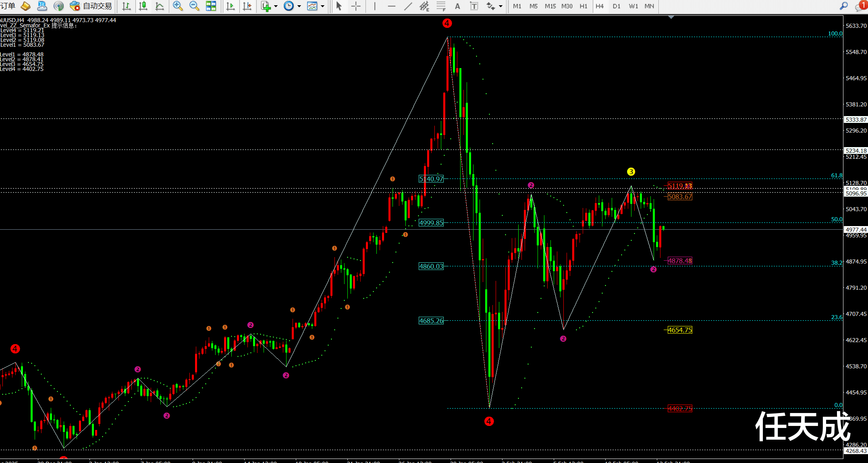This screenshot has width=868, height=463.
Task: Switch to the D1 timeframe
Action: [616, 6]
